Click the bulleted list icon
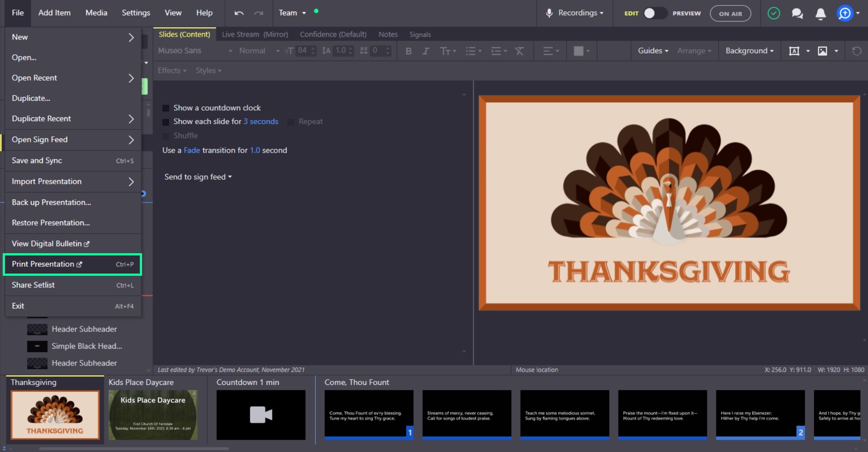868x452 pixels. pos(471,51)
